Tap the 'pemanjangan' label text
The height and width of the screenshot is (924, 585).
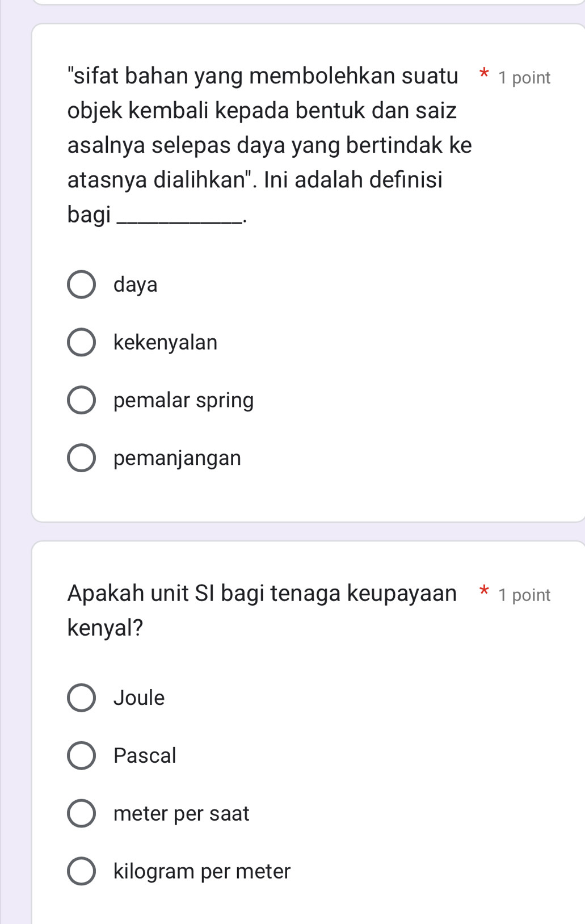177,458
